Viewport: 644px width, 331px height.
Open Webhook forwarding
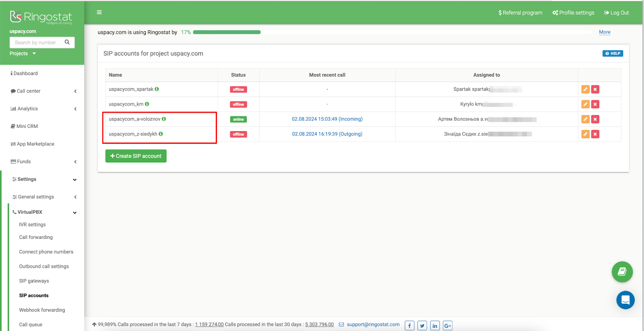[x=42, y=310]
